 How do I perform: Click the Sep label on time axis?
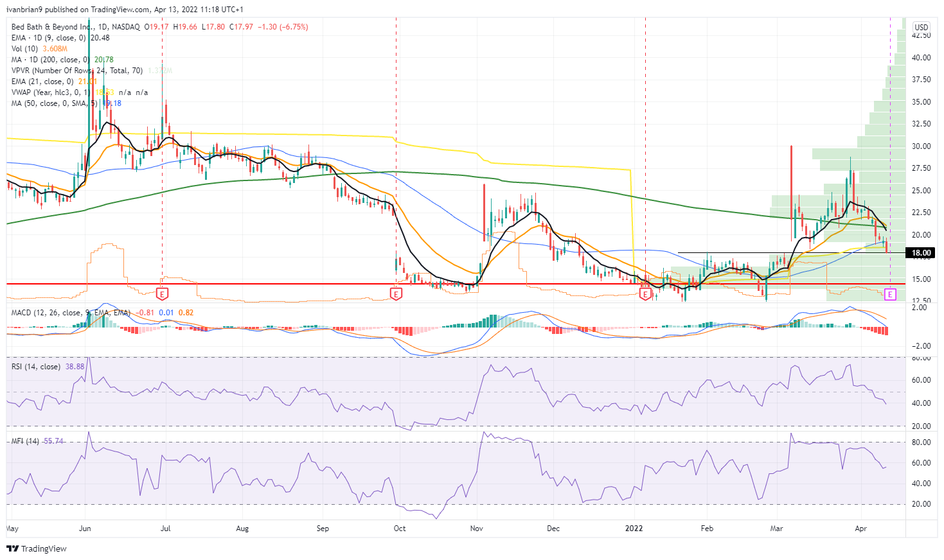(323, 529)
